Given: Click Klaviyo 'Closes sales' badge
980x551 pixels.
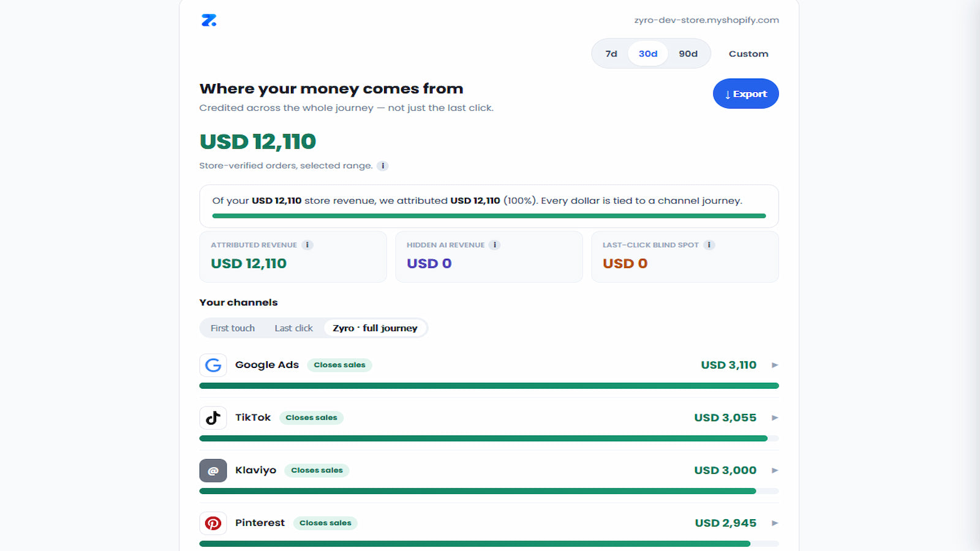Looking at the screenshot, I should pyautogui.click(x=317, y=470).
